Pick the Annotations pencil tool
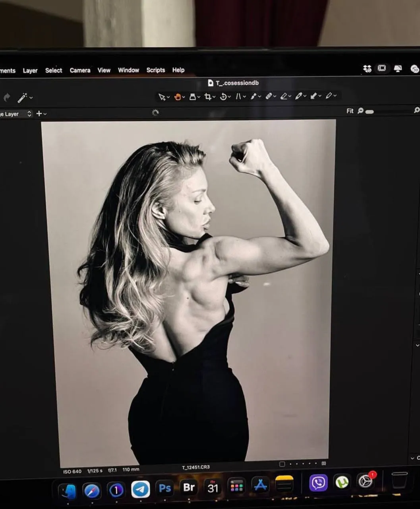 click(329, 96)
